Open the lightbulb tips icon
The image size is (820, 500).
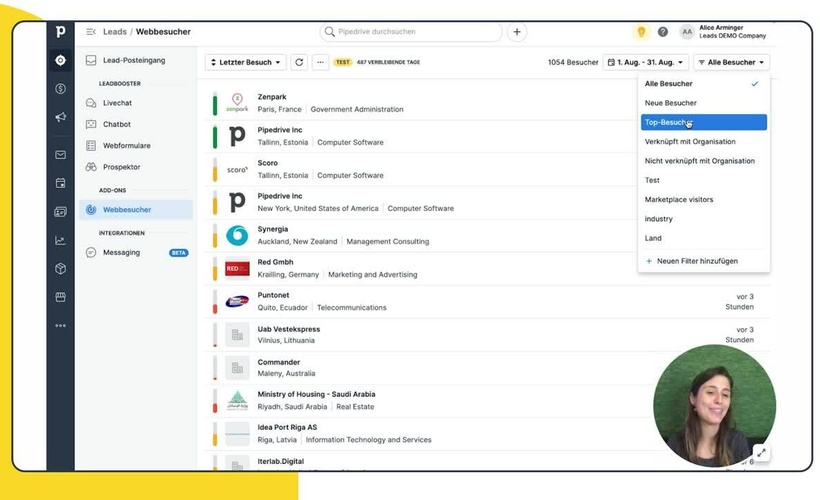coord(641,32)
